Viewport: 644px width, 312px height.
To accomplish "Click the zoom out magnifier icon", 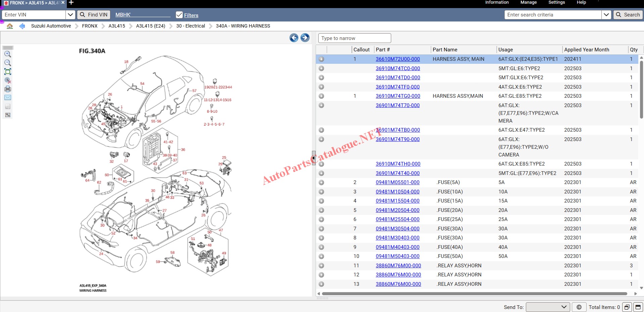I will (x=7, y=63).
